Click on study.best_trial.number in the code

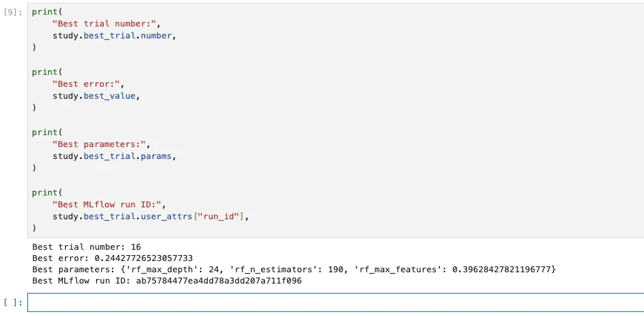click(112, 36)
